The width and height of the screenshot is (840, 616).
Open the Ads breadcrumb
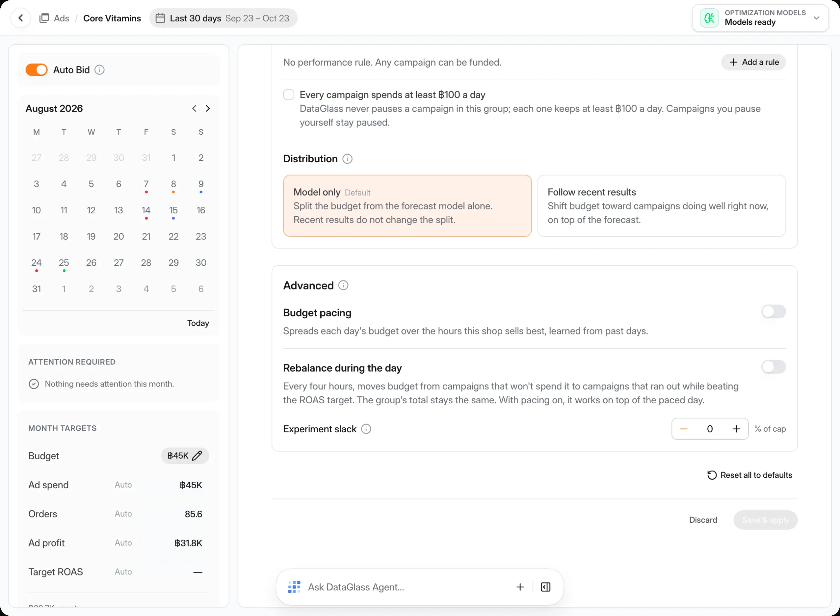coord(55,18)
